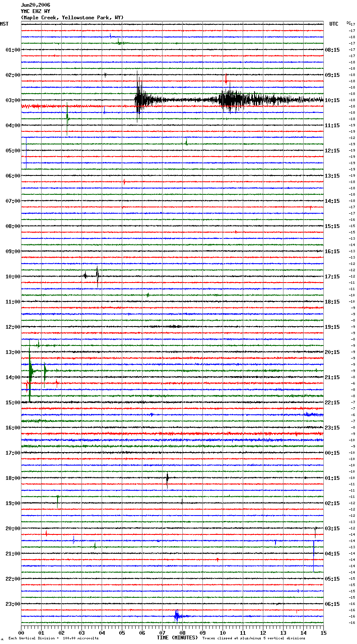
Task: Click the 10:15 UTC row label
Action: click(332, 100)
